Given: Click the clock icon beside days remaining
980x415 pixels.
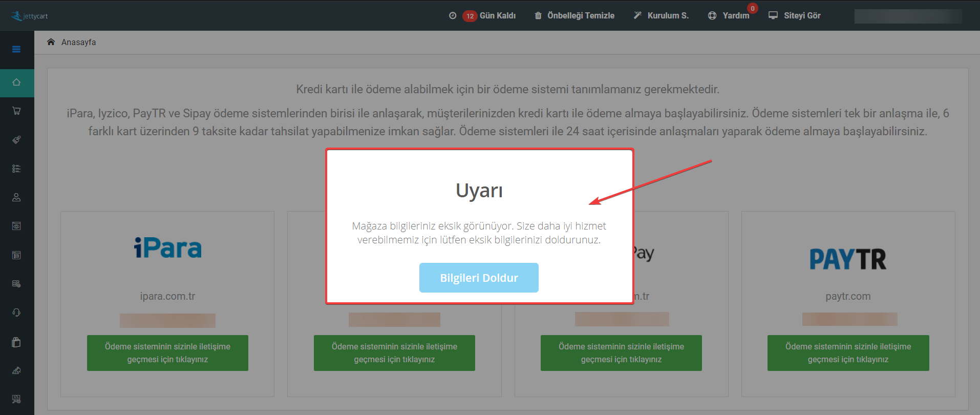Looking at the screenshot, I should click(x=453, y=15).
